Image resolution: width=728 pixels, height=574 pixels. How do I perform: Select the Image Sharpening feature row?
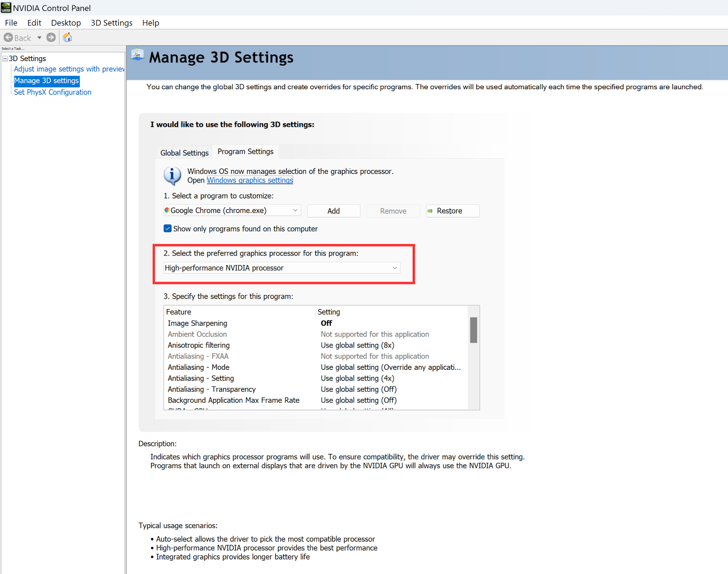tap(315, 323)
